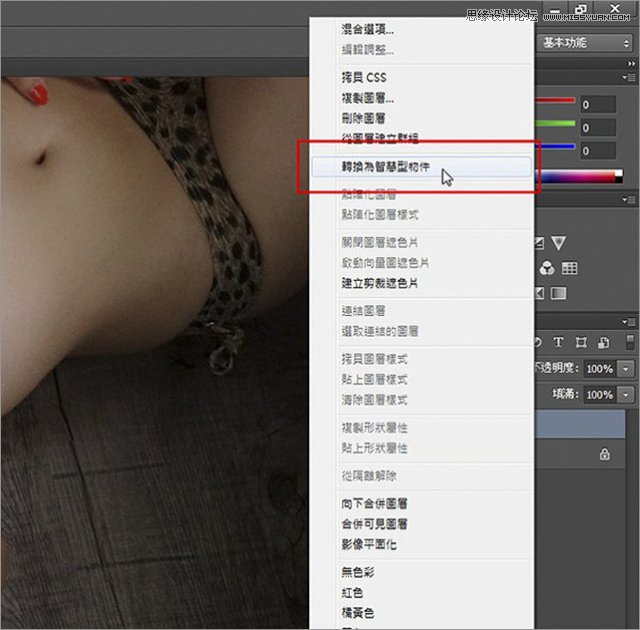Viewport: 640px width, 630px height.
Task: Click the red channel value field
Action: pyautogui.click(x=598, y=105)
